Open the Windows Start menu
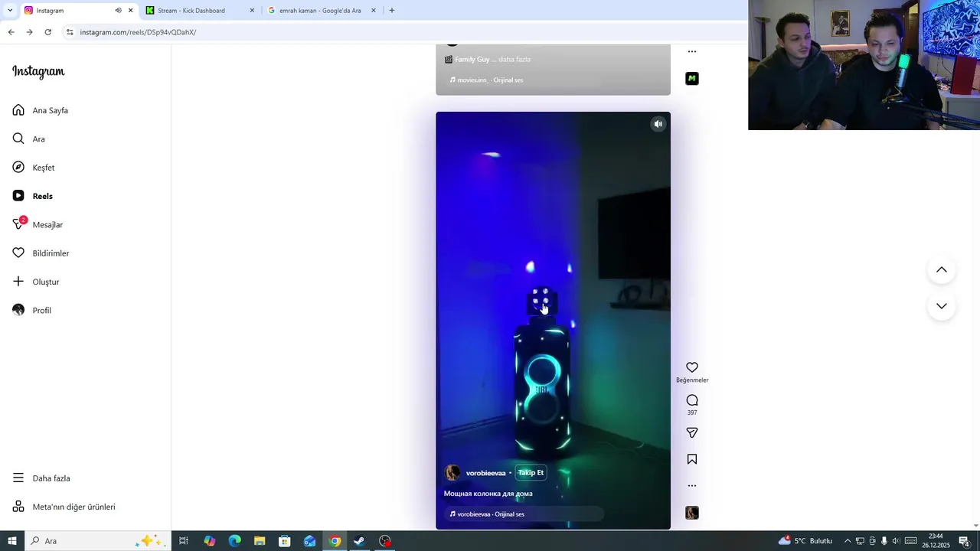Screen dimensions: 980x551 (x=12, y=541)
